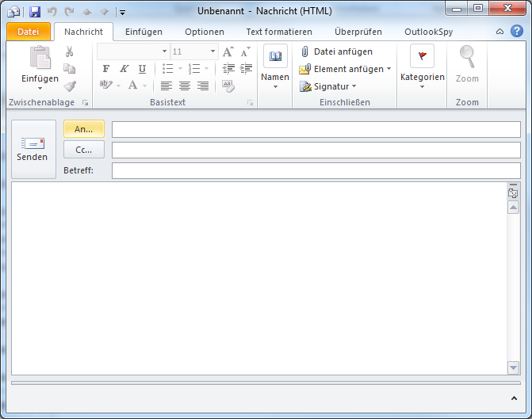Click the Increase Indent icon
532x419 pixels.
tap(246, 68)
